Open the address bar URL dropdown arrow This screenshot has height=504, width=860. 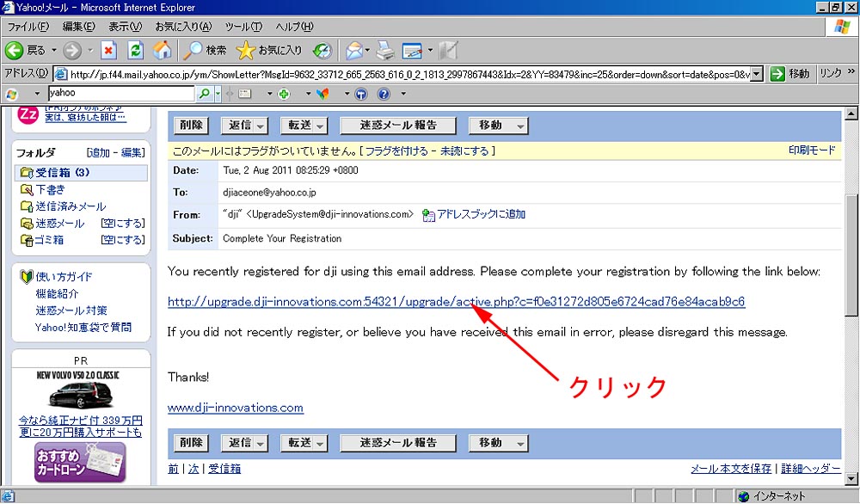point(757,74)
